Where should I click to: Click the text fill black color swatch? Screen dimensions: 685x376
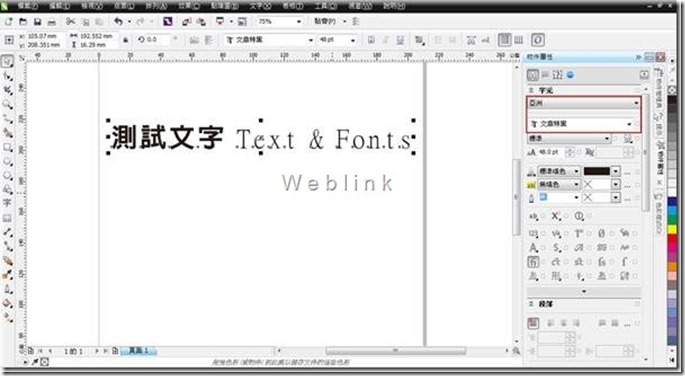[597, 171]
